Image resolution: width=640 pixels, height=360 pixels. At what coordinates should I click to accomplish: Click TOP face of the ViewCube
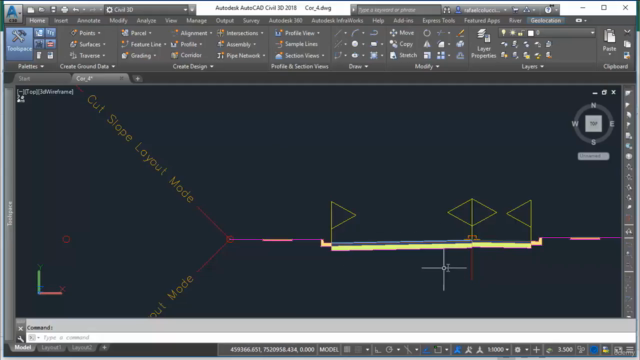593,124
